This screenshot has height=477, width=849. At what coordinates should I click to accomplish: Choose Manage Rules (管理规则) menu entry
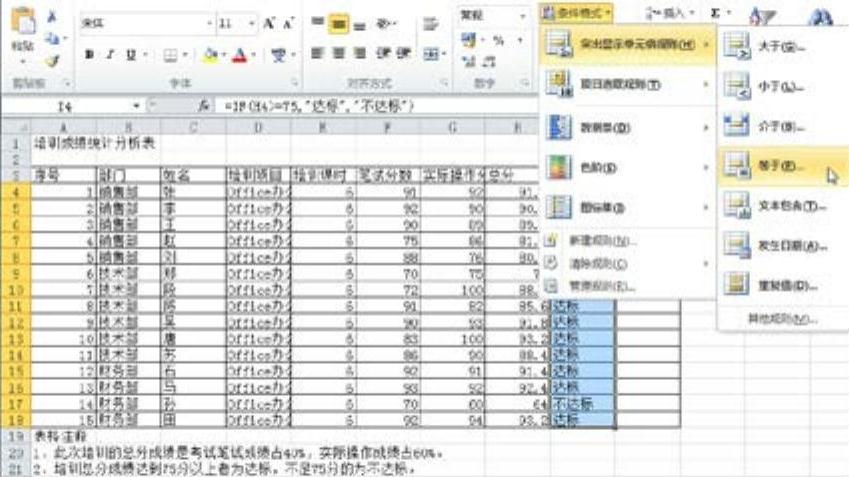(628, 285)
